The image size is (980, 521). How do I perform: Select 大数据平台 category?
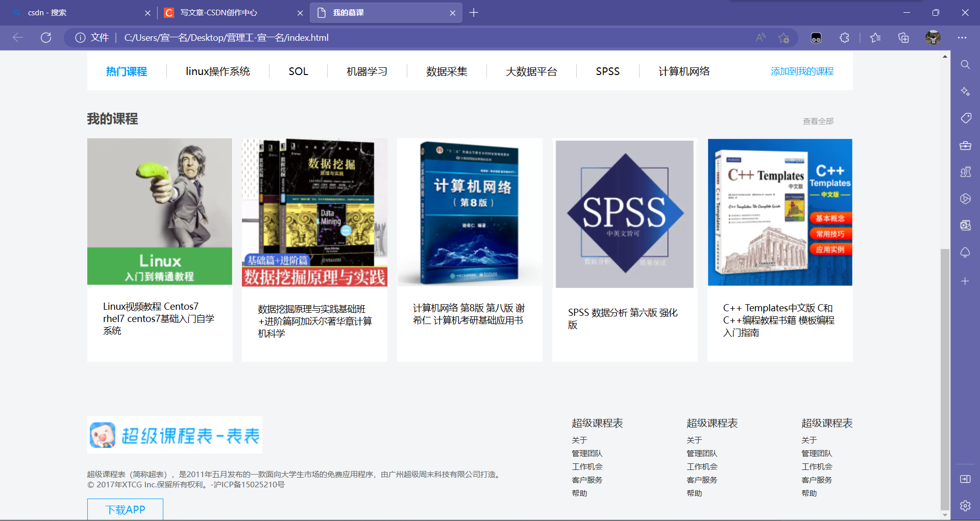coord(531,71)
